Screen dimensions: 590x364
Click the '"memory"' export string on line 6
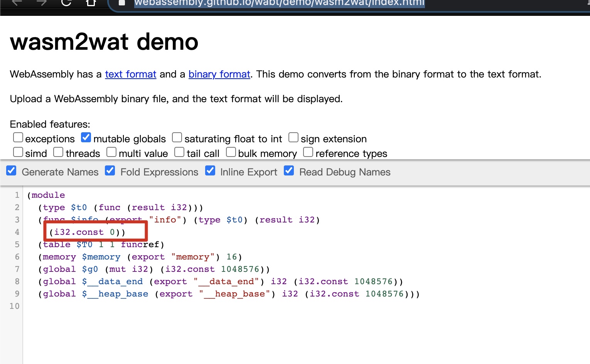(193, 257)
